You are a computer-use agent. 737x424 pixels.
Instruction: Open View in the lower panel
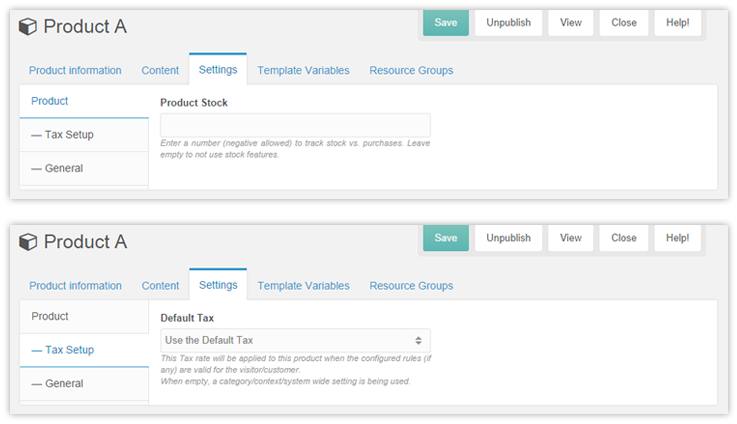(x=571, y=238)
